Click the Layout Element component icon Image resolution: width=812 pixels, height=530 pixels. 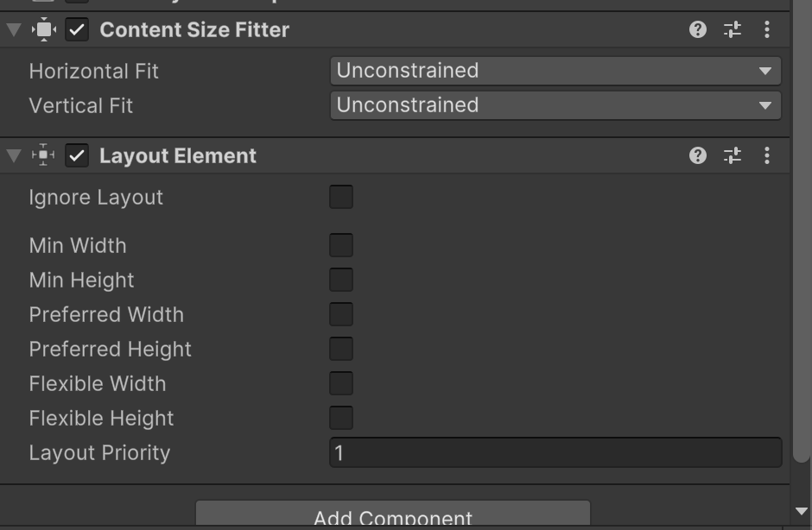coord(43,156)
